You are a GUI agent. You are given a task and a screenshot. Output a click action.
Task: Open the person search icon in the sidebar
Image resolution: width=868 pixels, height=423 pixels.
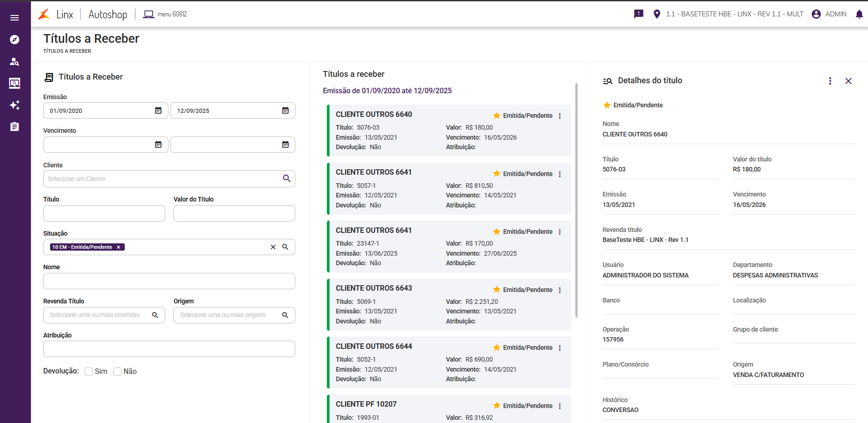click(x=15, y=61)
